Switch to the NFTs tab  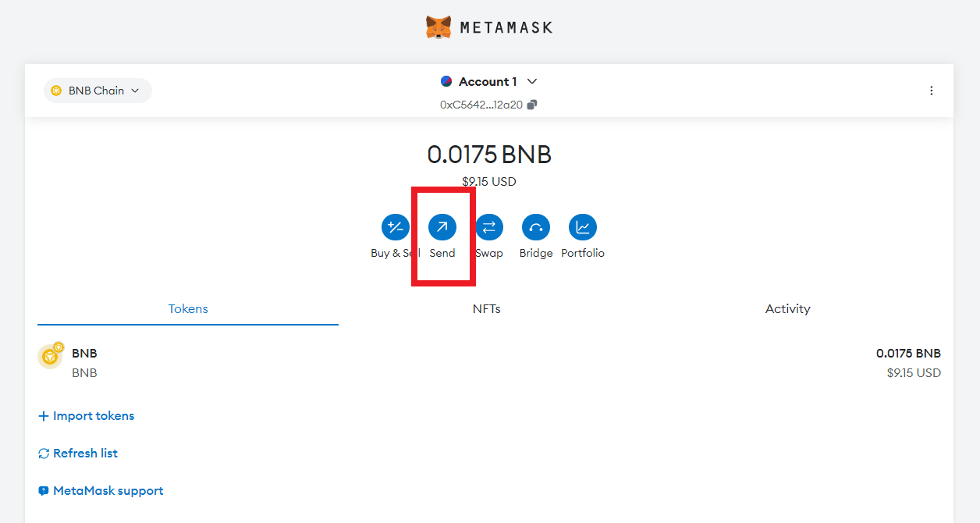tap(486, 309)
